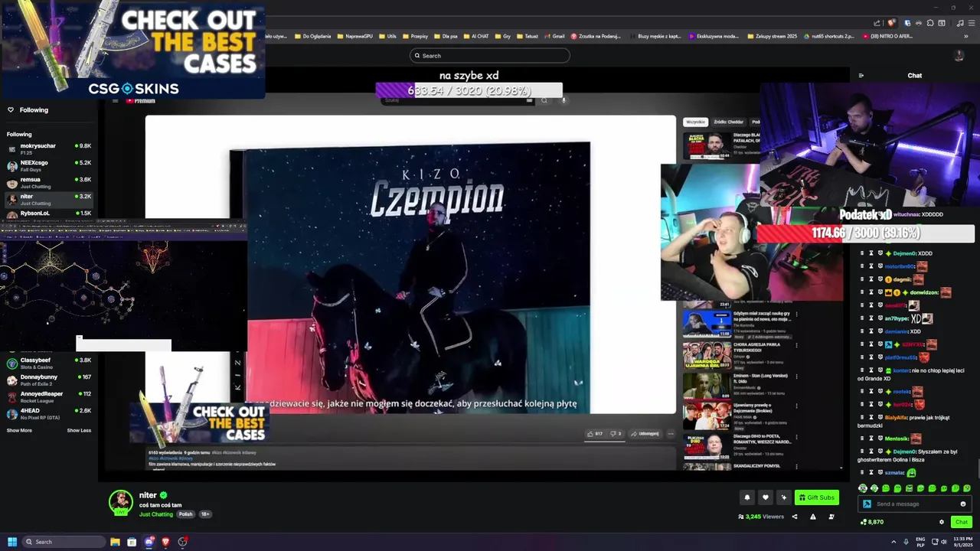Click the sparkle icon next to Gift Subs
This screenshot has width=980, height=551.
point(783,497)
